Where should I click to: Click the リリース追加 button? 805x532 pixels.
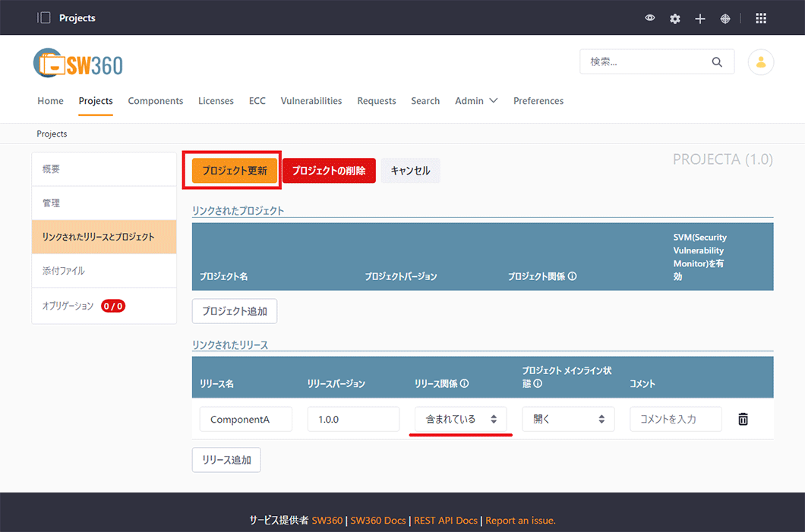pyautogui.click(x=226, y=460)
